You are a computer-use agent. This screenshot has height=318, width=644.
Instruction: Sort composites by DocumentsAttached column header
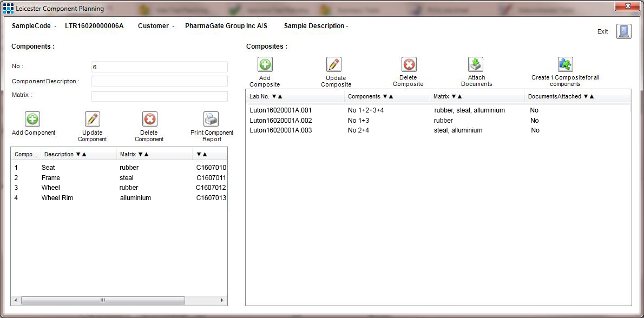[561, 96]
